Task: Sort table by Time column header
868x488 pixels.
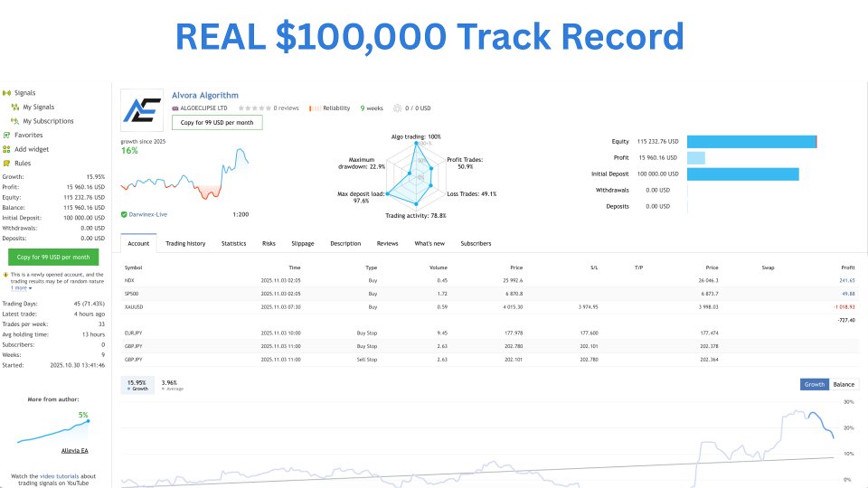Action: (295, 267)
